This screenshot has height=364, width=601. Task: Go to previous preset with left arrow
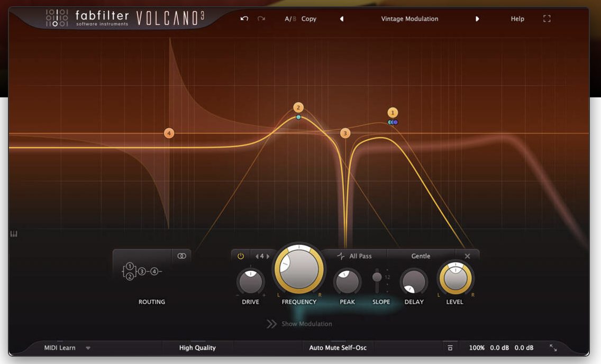[342, 19]
